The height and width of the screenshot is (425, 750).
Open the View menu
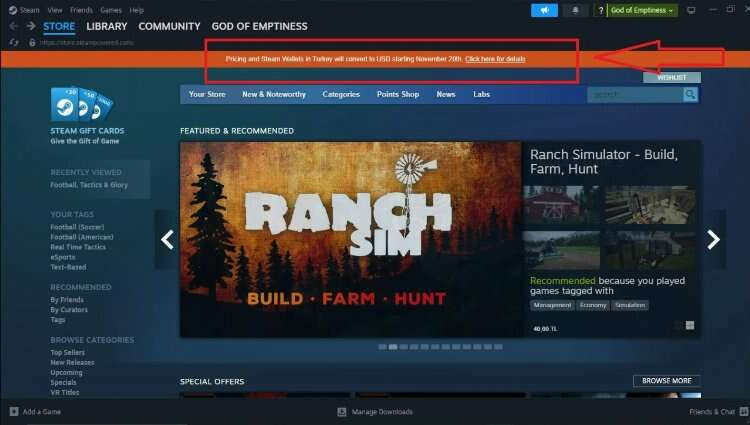[x=55, y=10]
